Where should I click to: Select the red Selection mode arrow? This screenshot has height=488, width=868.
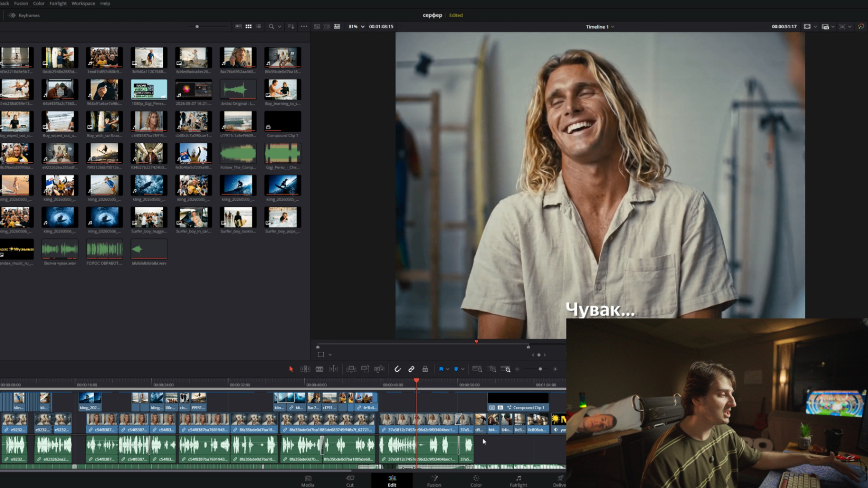(291, 369)
